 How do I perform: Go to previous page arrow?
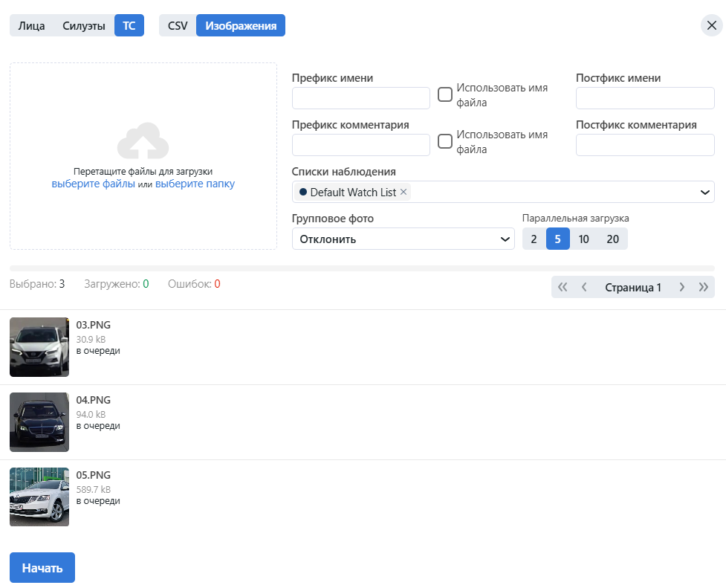tap(584, 288)
